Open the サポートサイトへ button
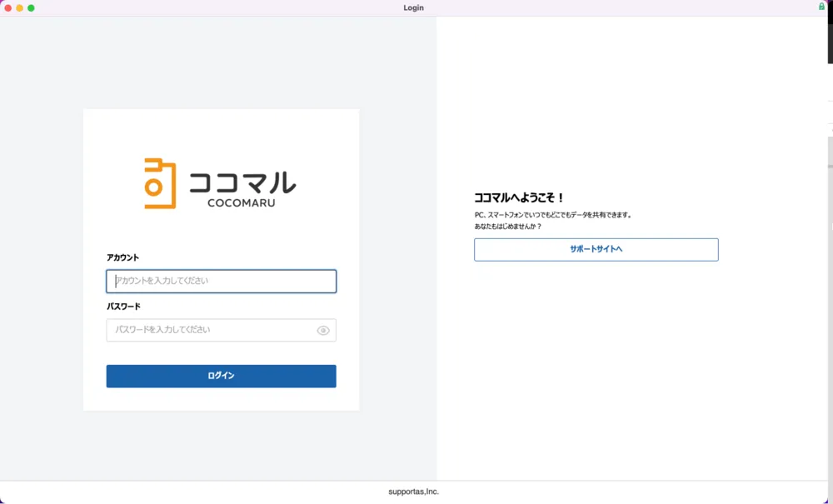Screen dimensions: 833x504 point(596,250)
